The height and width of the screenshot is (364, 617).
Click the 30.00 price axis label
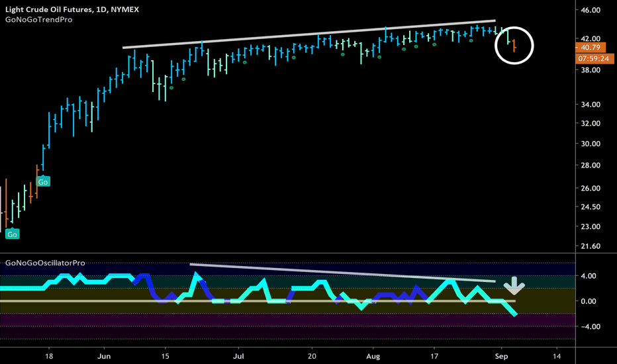tap(591, 144)
